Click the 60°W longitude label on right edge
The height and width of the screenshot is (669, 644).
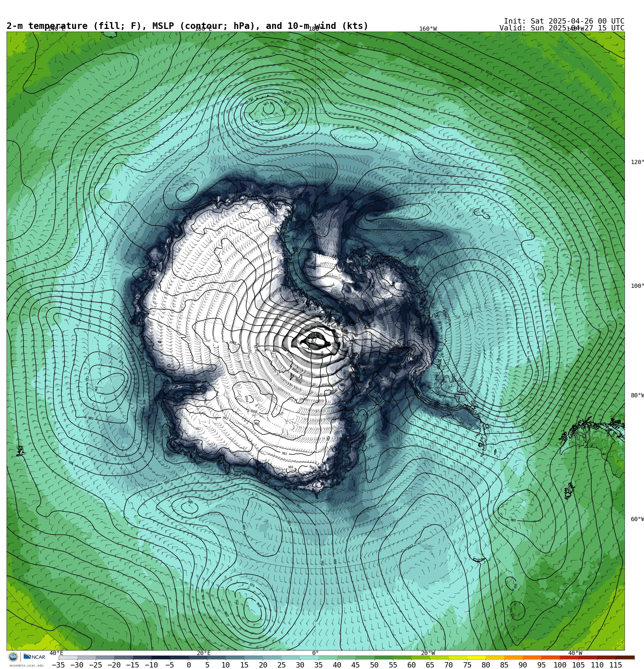point(637,519)
